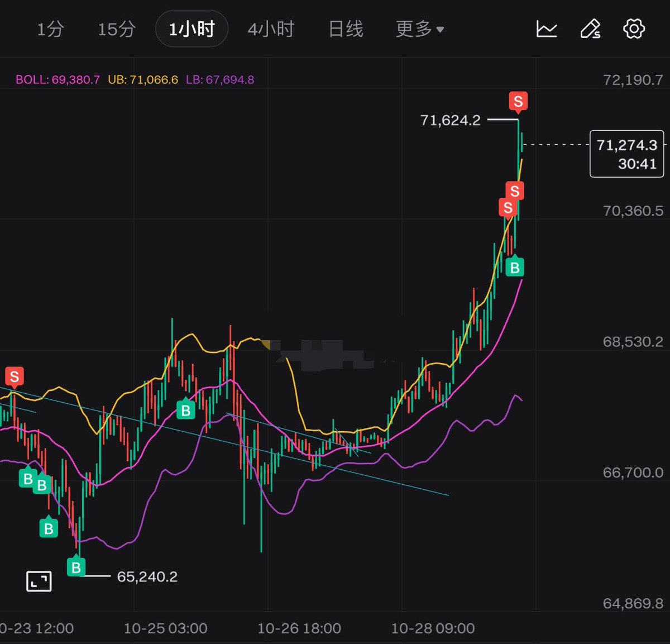Viewport: 670px width, 644px height.
Task: Tap the fullscreen expand icon
Action: [x=39, y=581]
